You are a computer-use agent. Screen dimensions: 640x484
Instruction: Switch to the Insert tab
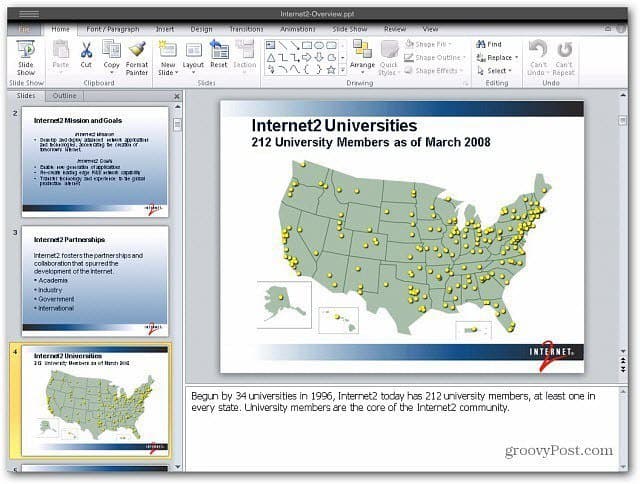click(164, 29)
